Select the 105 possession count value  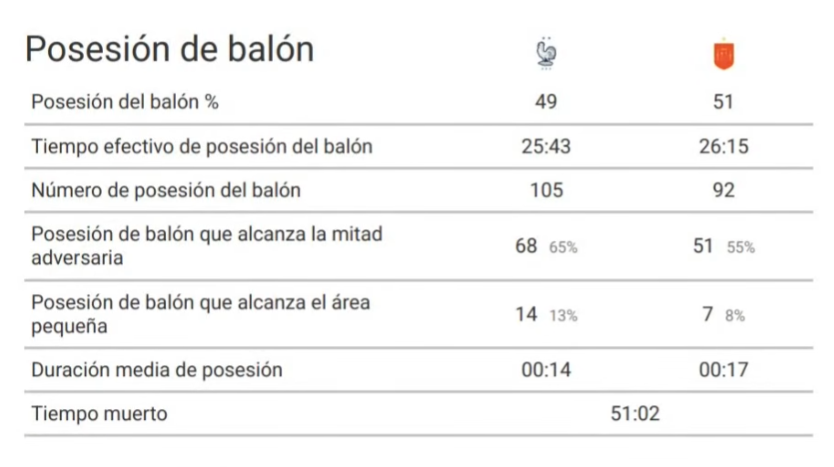coord(547,190)
